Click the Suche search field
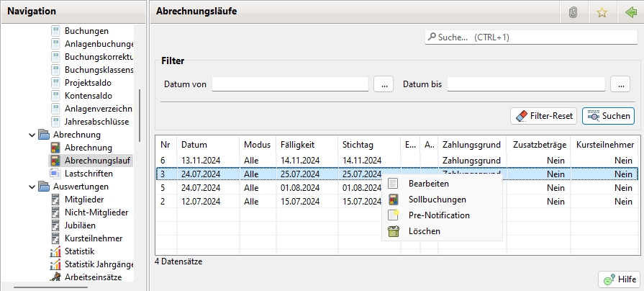The image size is (644, 291). coord(530,36)
